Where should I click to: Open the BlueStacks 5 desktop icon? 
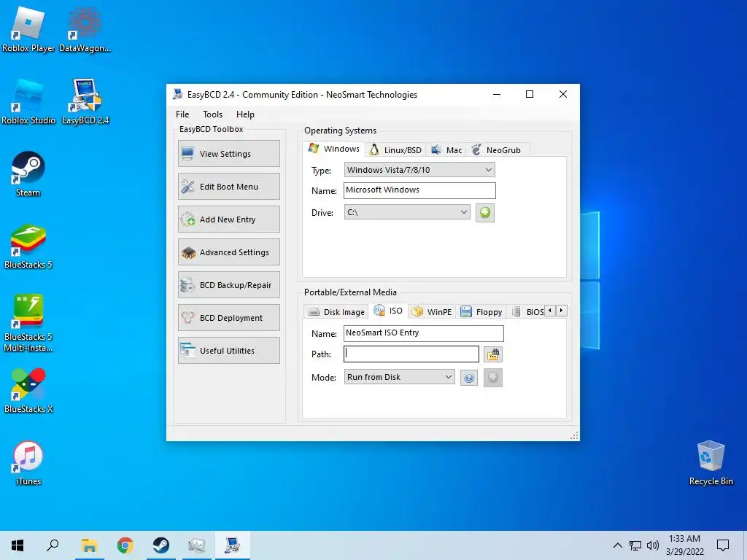[x=28, y=246]
